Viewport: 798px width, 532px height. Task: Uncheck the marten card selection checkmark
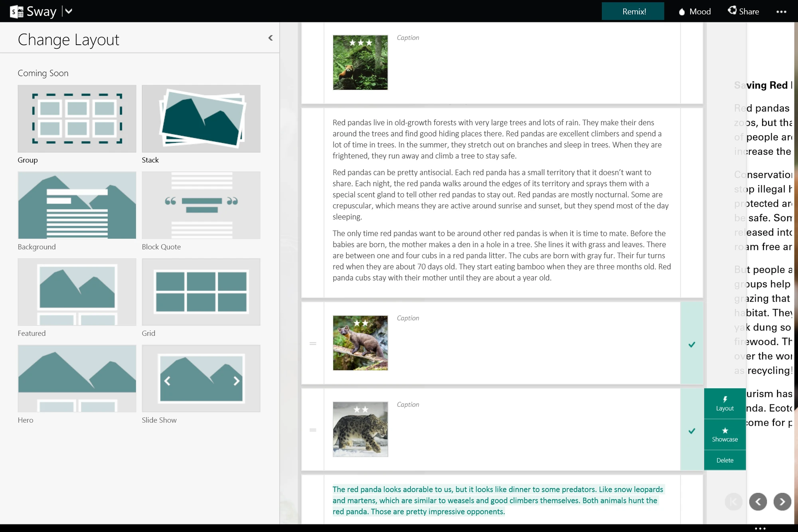click(691, 344)
